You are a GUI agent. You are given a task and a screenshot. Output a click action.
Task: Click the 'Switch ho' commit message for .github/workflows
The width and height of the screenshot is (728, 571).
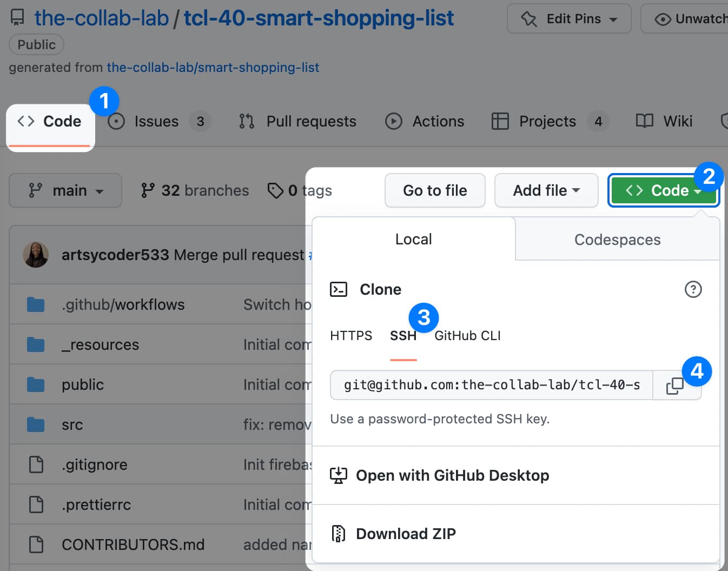coord(277,304)
